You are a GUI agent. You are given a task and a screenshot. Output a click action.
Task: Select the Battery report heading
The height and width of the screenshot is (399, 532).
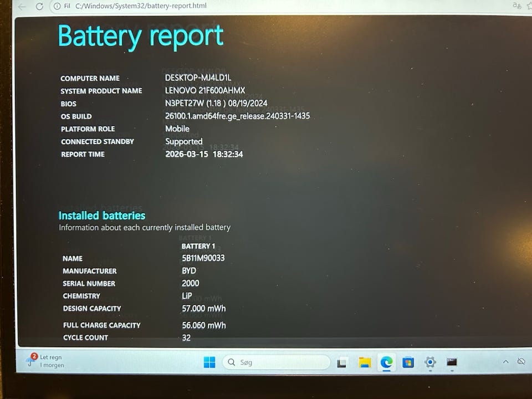pyautogui.click(x=141, y=37)
